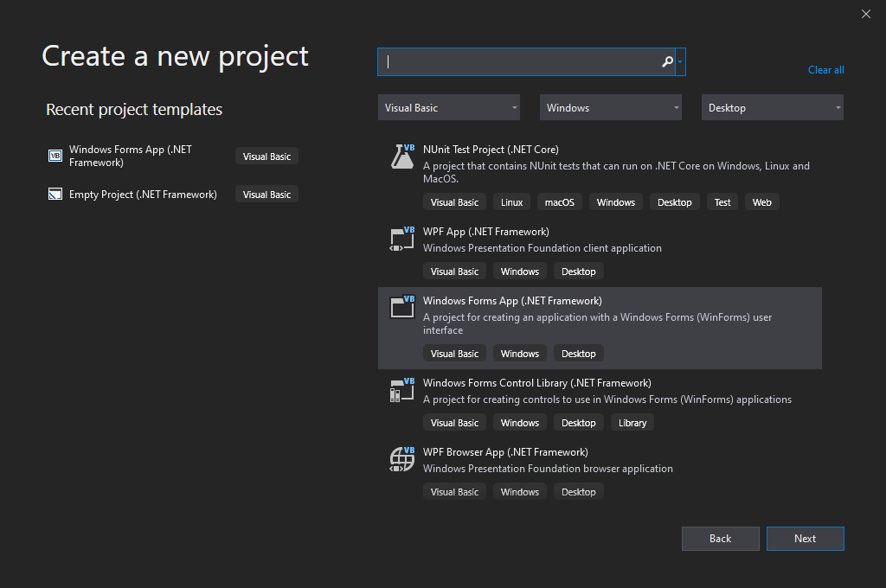This screenshot has width=886, height=588.
Task: Click the recent Windows Forms App template icon
Action: [x=55, y=156]
